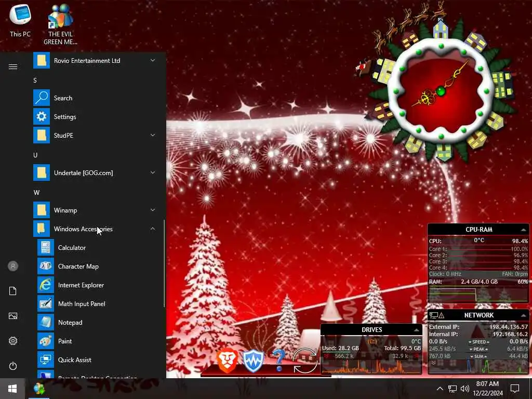Open the volume speaker tray icon
The image size is (532, 399).
465,389
